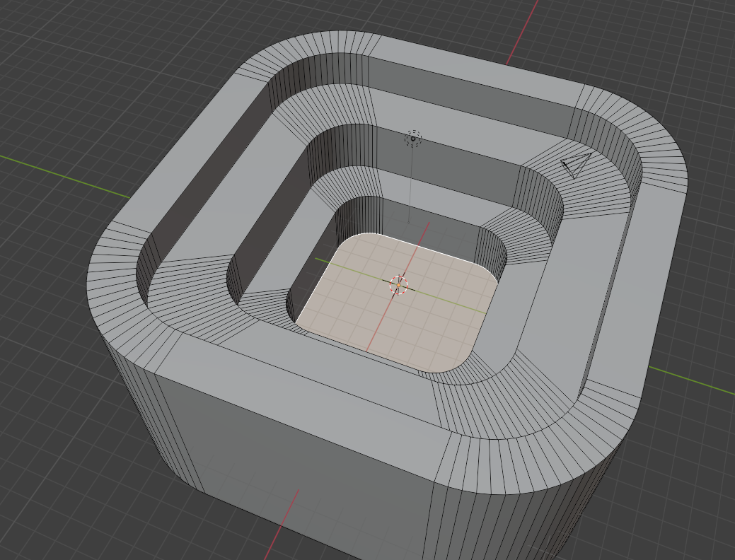The image size is (735, 560).
Task: Select the camera wireframe object
Action: [x=577, y=165]
